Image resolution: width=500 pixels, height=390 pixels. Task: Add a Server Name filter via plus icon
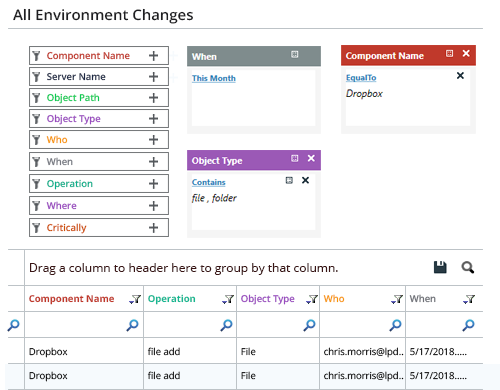153,77
